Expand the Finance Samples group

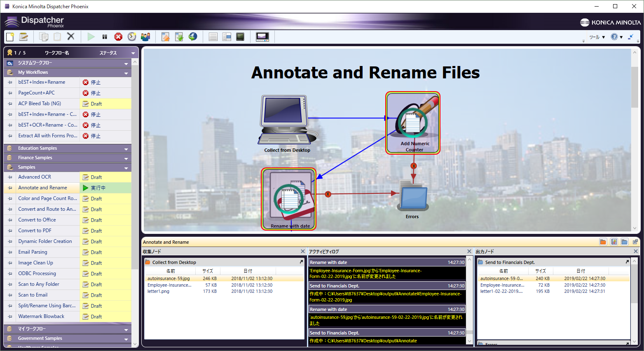pyautogui.click(x=126, y=158)
